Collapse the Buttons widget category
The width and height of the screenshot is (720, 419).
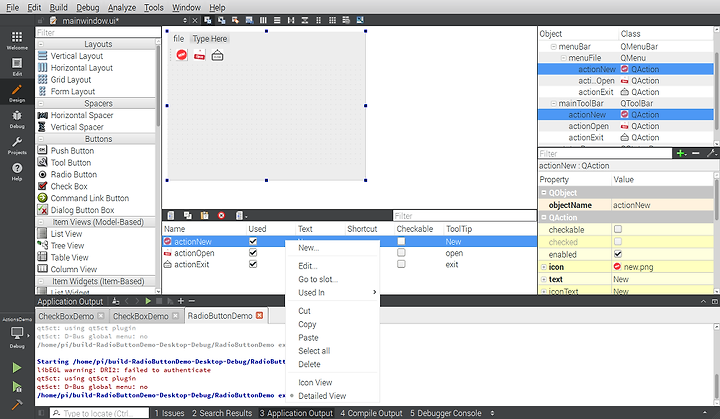coord(41,139)
